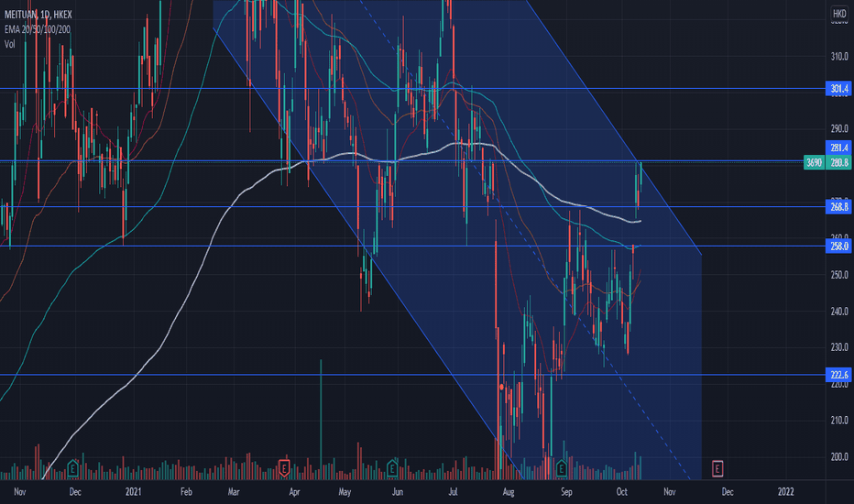Click the green earnings marker above Dec 2020

pos(72,468)
